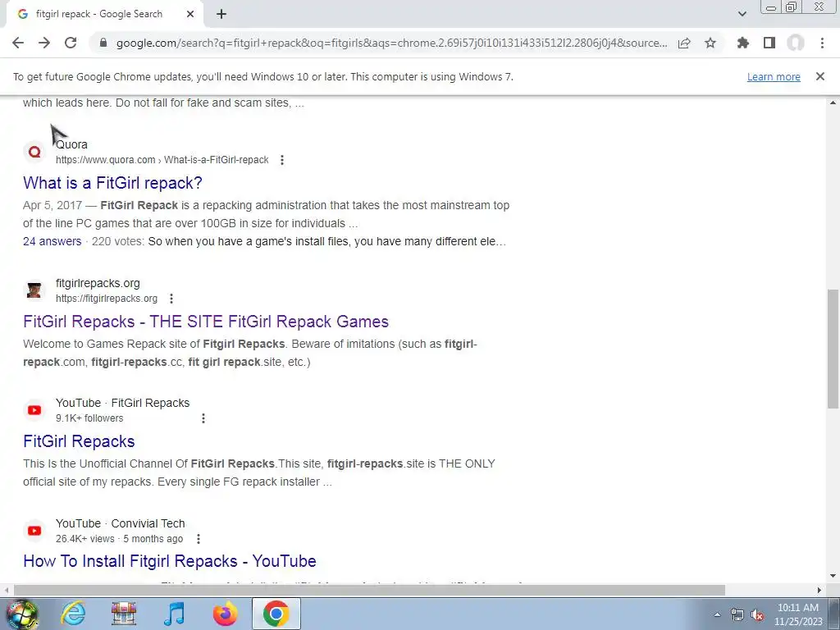Show hidden system tray icons
840x630 pixels.
pyautogui.click(x=717, y=614)
